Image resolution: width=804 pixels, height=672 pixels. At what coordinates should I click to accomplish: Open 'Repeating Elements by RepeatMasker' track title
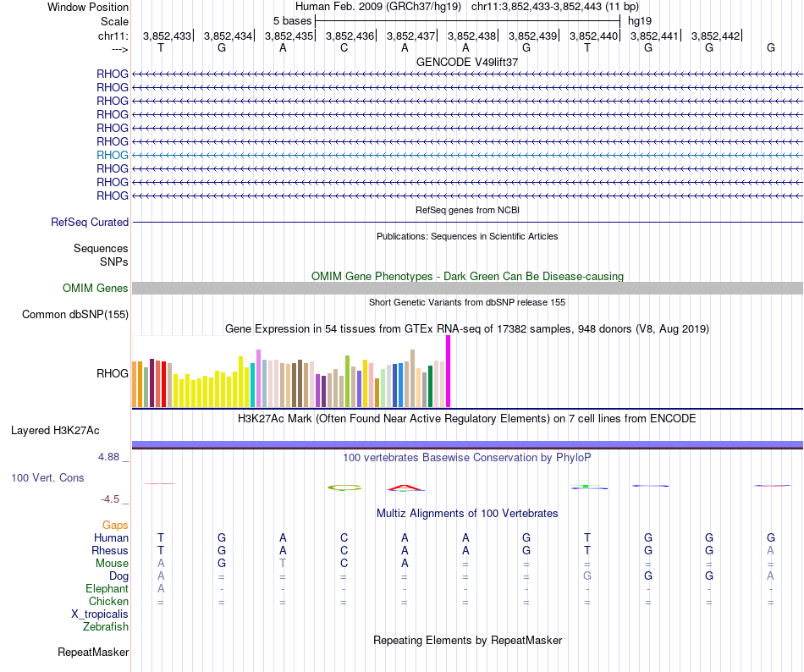(467, 640)
